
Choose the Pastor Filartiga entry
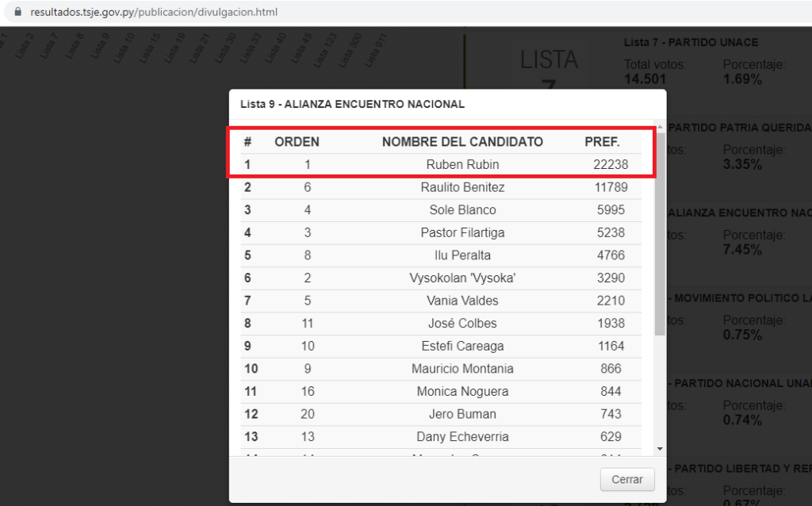462,232
